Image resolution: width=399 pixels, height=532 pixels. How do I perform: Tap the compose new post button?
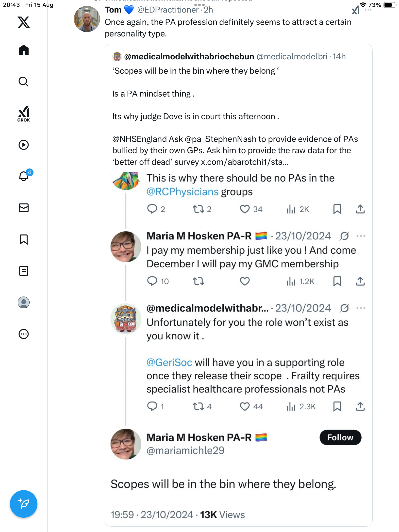pyautogui.click(x=24, y=504)
